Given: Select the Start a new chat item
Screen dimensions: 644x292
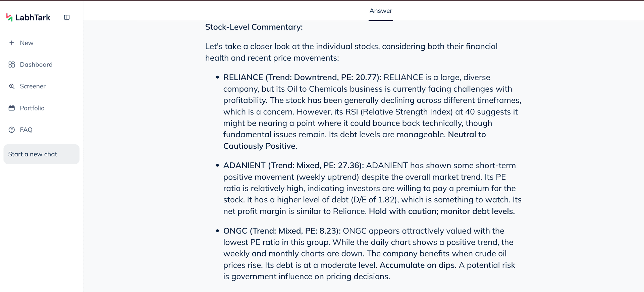Looking at the screenshot, I should tap(42, 154).
